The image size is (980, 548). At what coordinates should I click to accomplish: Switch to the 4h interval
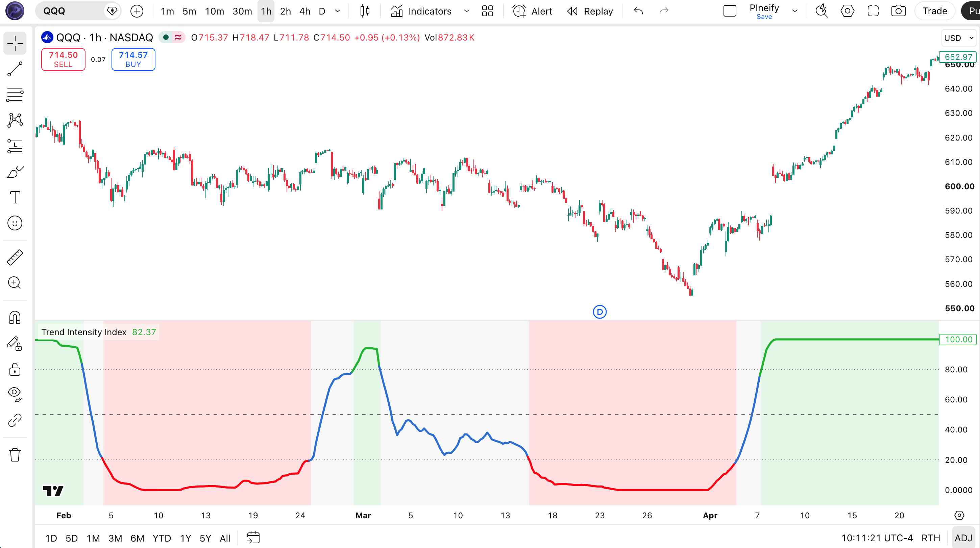305,11
